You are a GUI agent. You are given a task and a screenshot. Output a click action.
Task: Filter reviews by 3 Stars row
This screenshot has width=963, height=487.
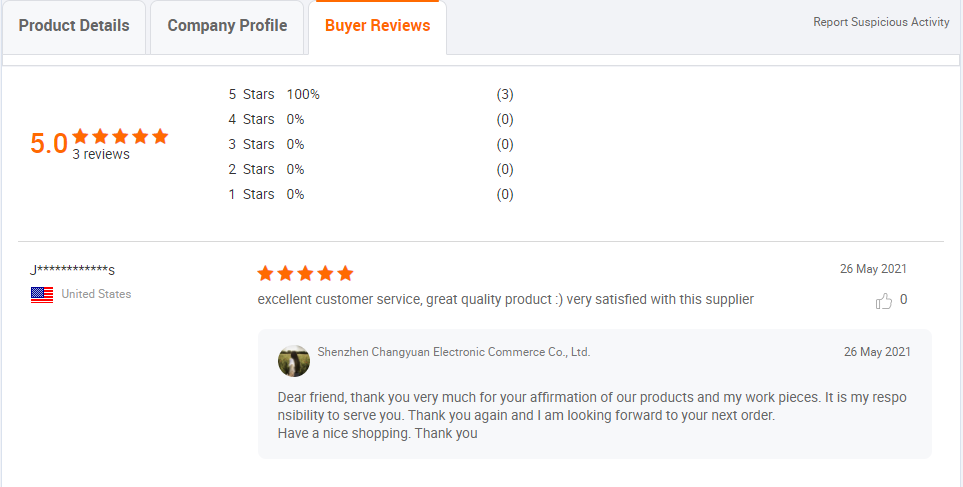251,145
